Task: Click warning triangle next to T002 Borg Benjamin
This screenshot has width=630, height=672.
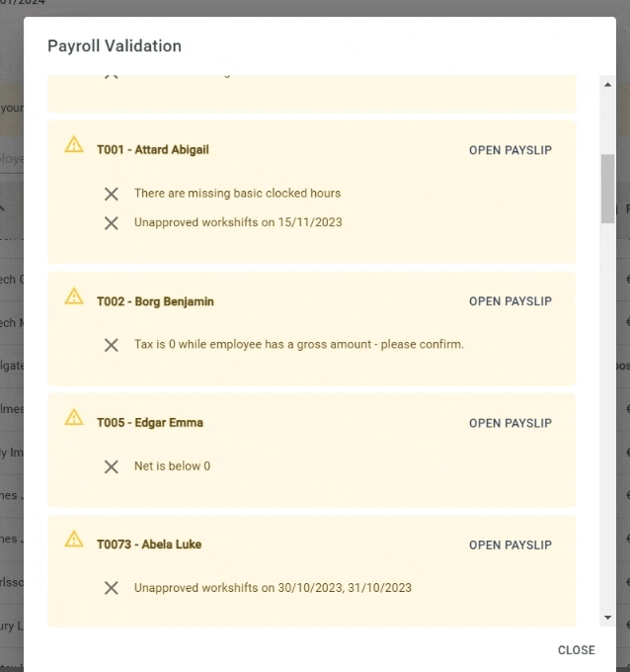Action: click(74, 295)
